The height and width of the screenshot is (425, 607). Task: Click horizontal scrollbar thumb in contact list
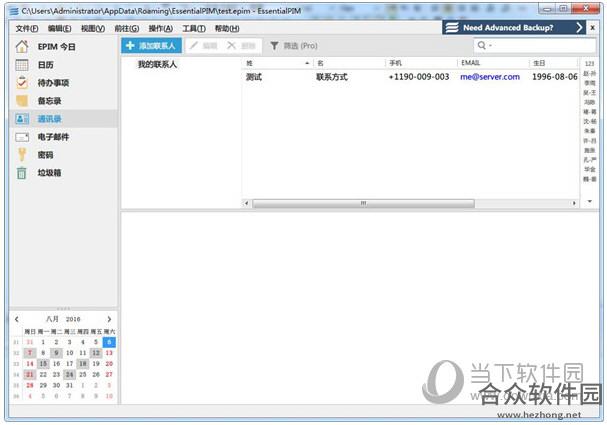[x=363, y=203]
